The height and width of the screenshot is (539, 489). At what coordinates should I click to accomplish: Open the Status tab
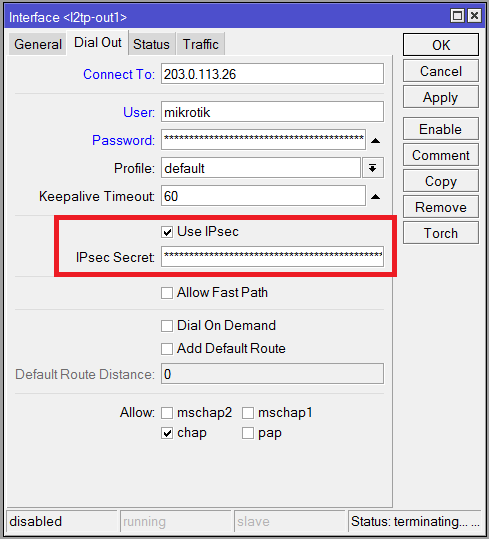point(152,44)
